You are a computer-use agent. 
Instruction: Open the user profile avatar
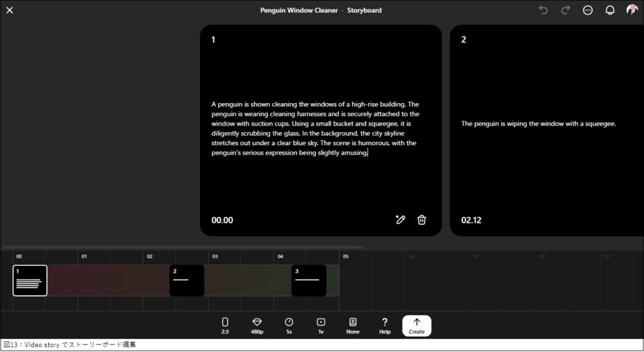click(x=632, y=10)
